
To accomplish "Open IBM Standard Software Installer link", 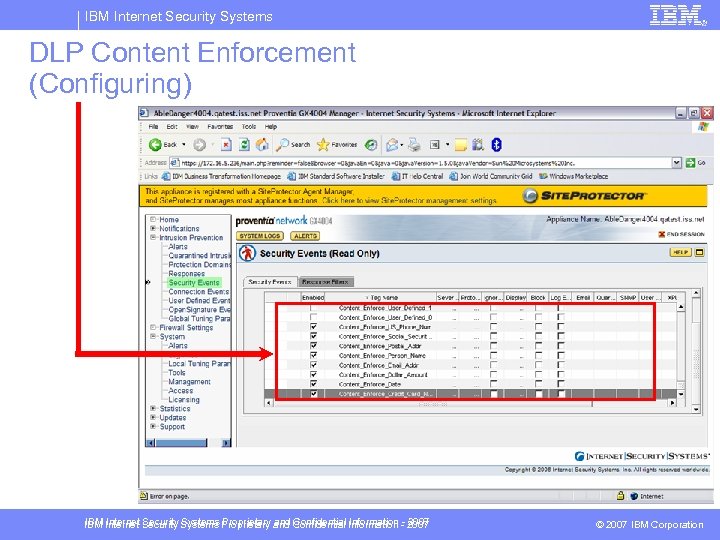I will (336, 176).
